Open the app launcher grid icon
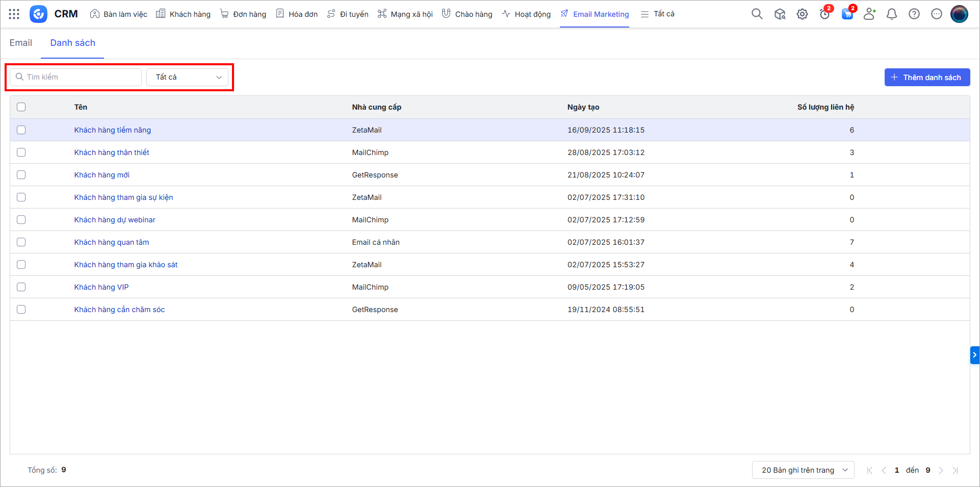Image resolution: width=980 pixels, height=487 pixels. tap(14, 14)
